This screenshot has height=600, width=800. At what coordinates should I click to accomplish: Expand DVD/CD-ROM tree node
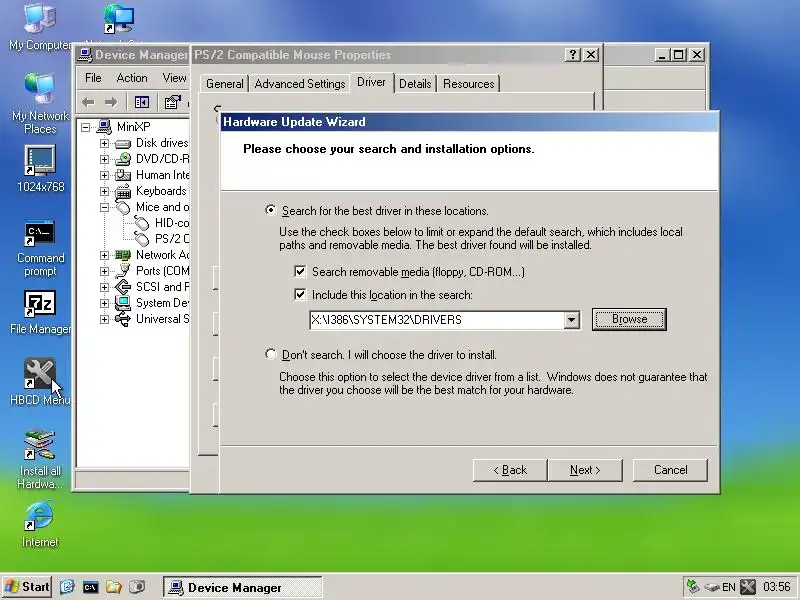click(104, 159)
